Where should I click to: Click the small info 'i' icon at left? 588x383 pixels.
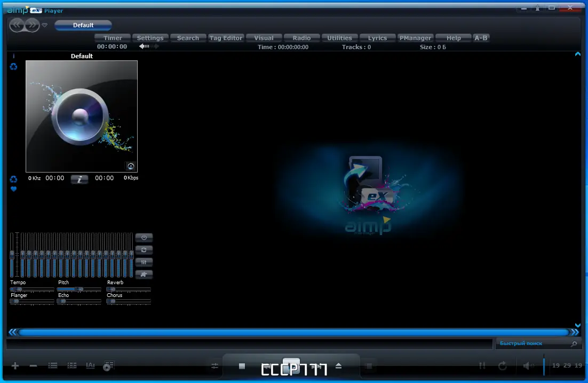pyautogui.click(x=13, y=56)
